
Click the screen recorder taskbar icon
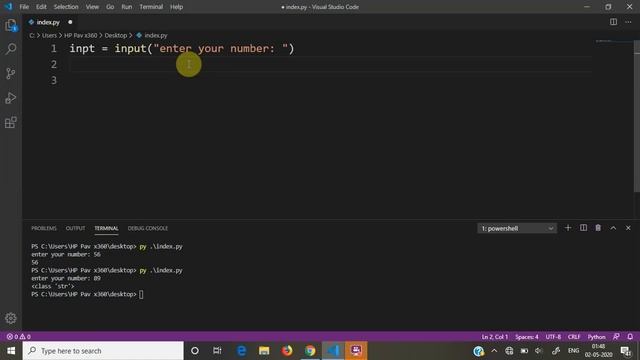[356, 351]
